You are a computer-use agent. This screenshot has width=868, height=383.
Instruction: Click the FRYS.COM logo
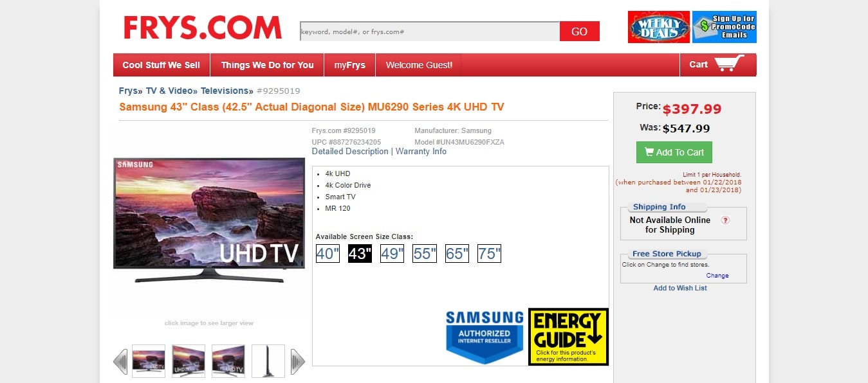[x=203, y=28]
